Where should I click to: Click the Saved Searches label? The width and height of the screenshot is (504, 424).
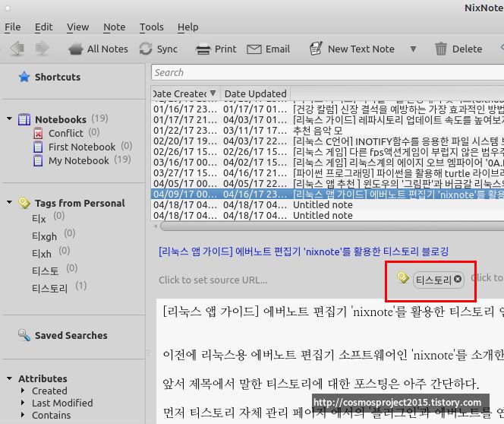pos(71,335)
